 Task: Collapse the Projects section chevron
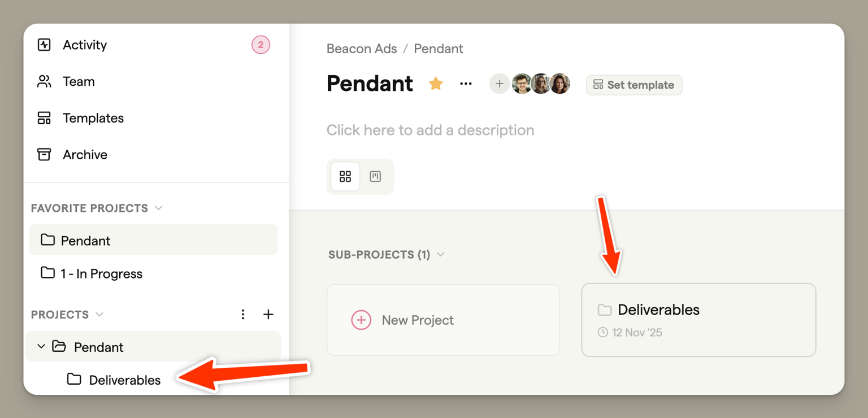[99, 314]
